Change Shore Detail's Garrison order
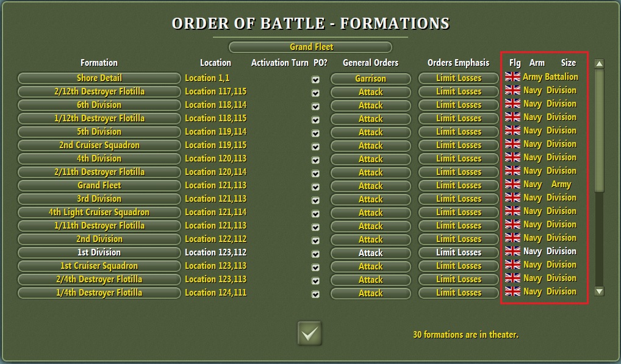The width and height of the screenshot is (621, 364). point(370,78)
